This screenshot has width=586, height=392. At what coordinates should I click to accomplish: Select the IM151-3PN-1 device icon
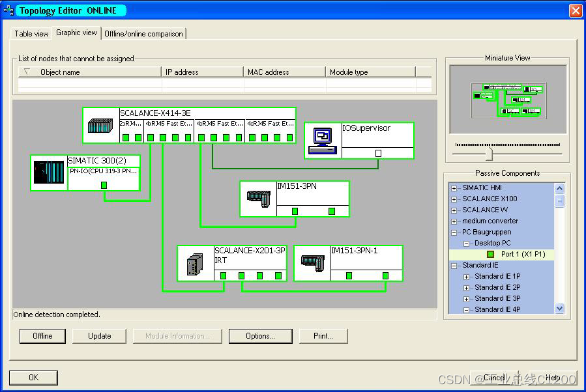click(x=313, y=263)
